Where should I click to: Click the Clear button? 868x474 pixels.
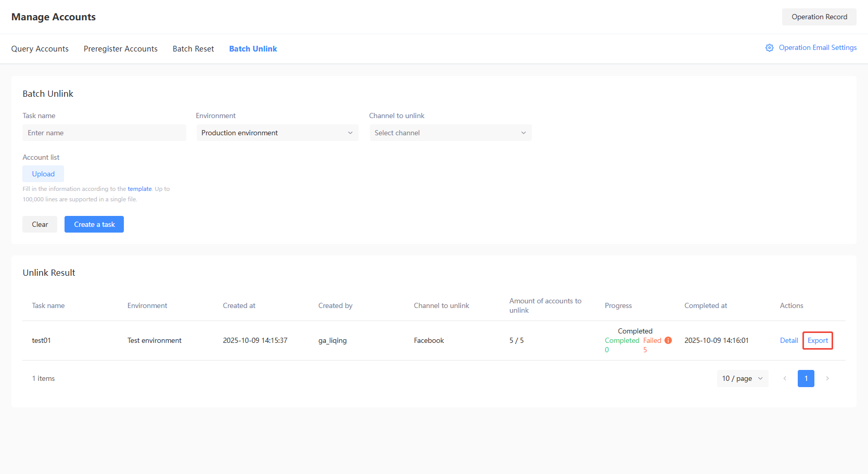[40, 224]
